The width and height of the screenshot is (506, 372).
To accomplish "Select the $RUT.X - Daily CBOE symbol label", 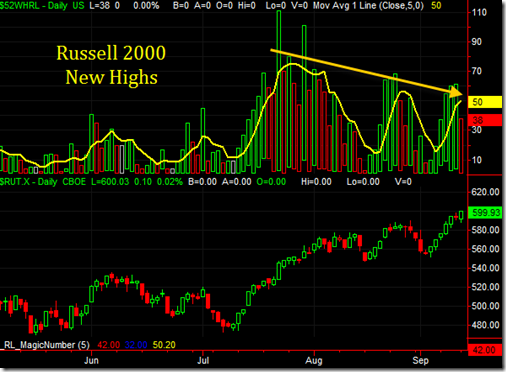I will [43, 182].
